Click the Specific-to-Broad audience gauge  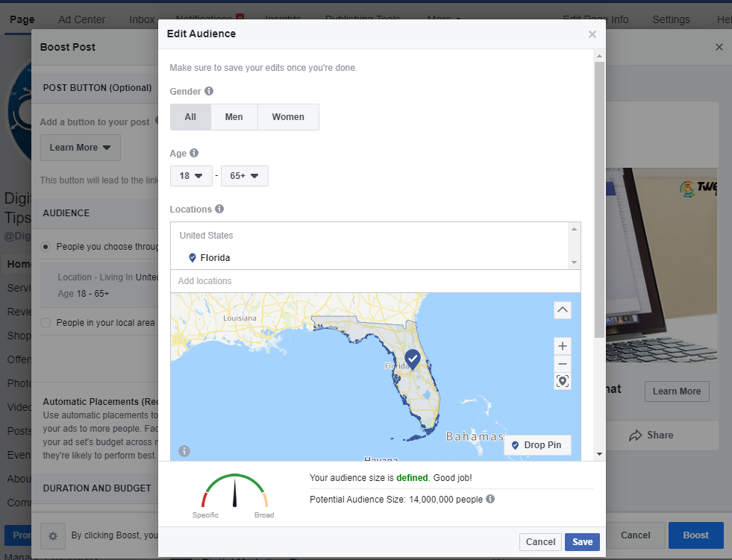pos(235,494)
